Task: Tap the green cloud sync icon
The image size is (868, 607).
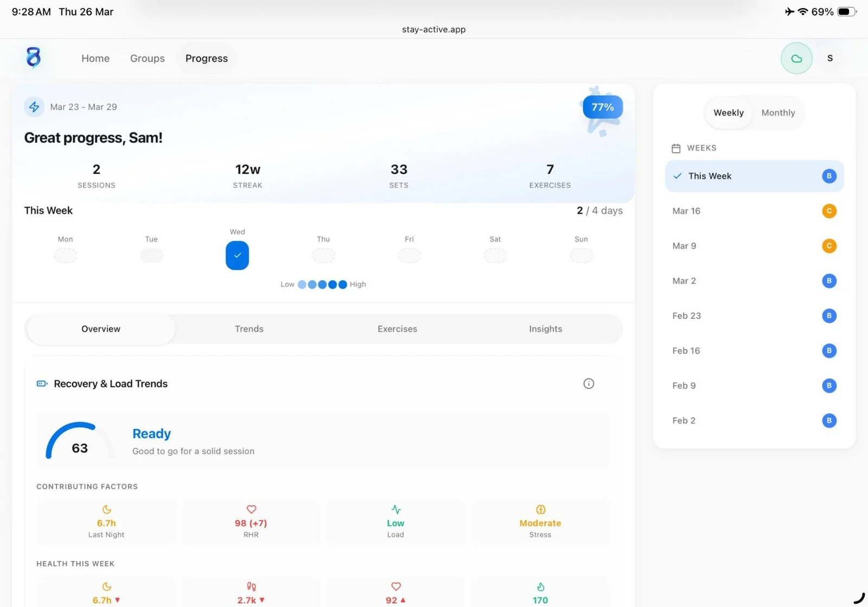Action: [x=796, y=58]
